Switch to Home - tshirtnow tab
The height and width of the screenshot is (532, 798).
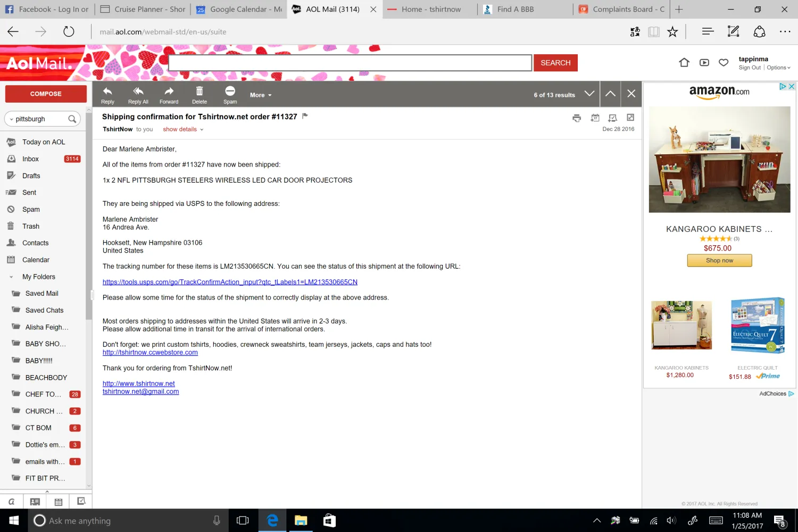point(430,9)
